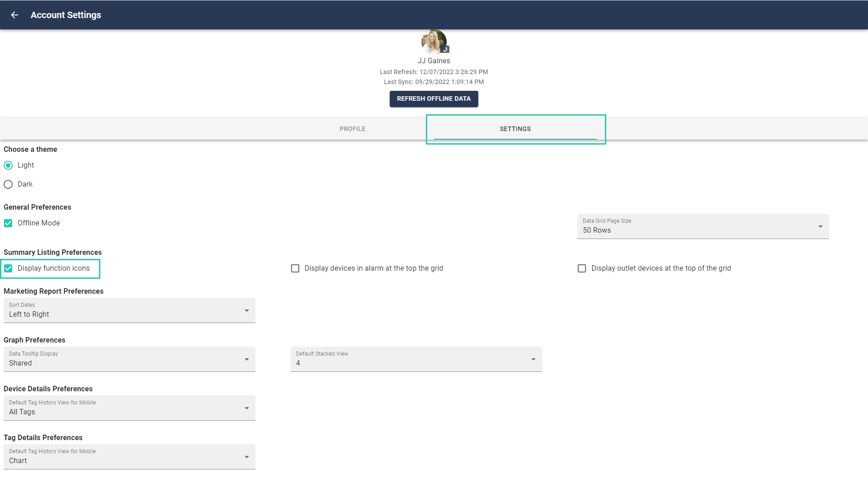The image size is (868, 488).
Task: Open Tag Details history view dropdown
Action: (x=129, y=457)
